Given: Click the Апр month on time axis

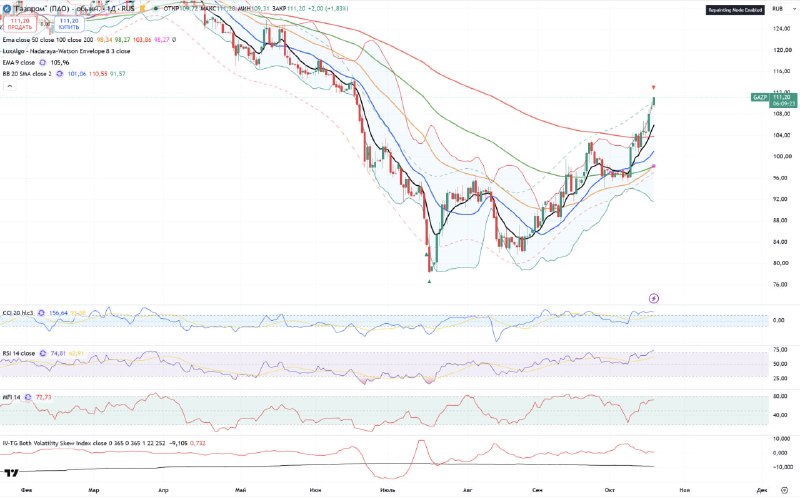Looking at the screenshot, I should tap(163, 490).
